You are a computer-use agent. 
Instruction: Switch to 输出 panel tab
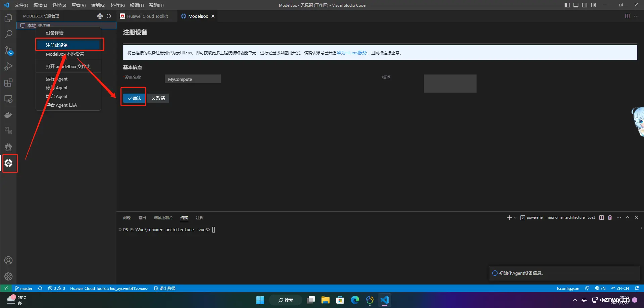[x=142, y=218]
